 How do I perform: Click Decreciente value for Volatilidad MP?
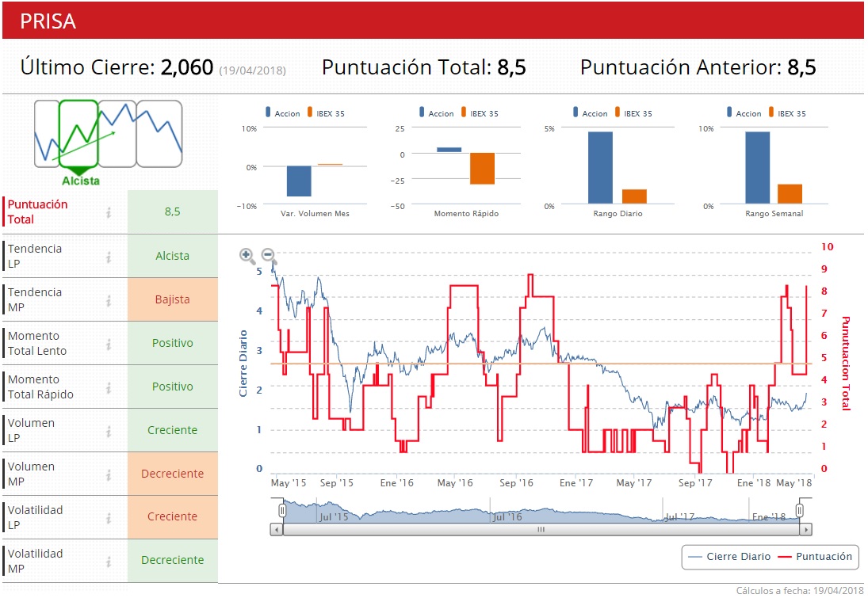(x=173, y=561)
